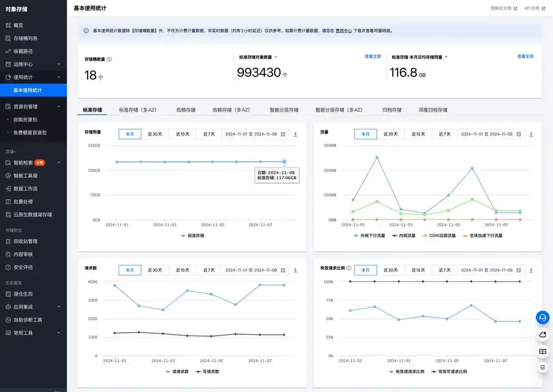This screenshot has height=392, width=553.
Task: Open the customer service headset floating button
Action: click(542, 317)
